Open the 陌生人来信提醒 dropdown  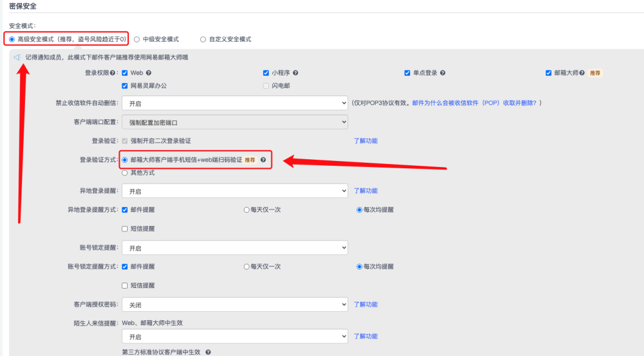235,336
